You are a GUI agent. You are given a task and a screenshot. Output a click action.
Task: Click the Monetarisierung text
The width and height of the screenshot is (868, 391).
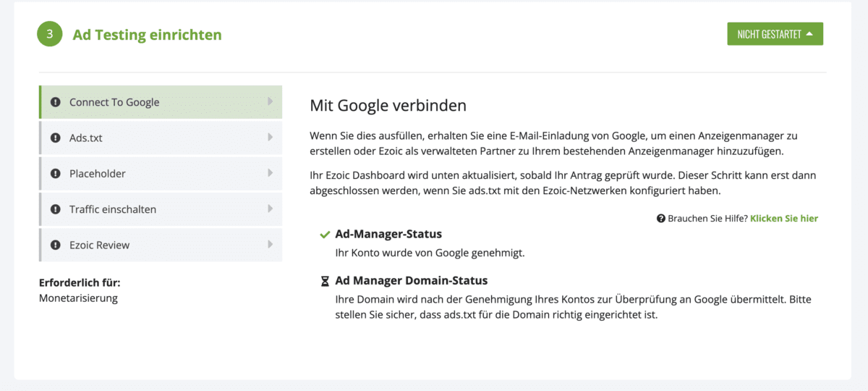78,298
